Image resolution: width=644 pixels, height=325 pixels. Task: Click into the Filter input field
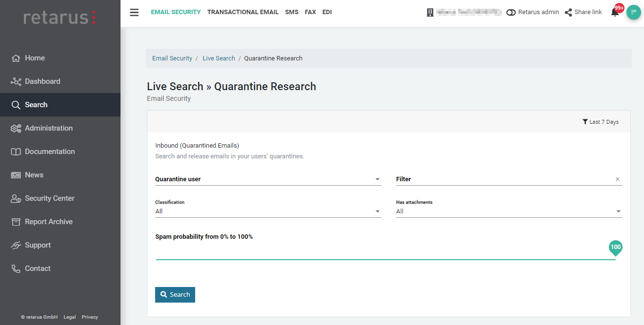[x=503, y=179]
